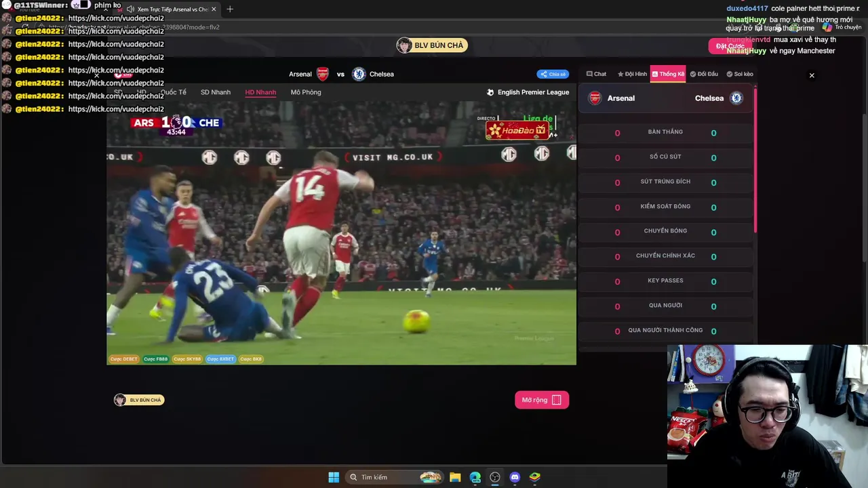This screenshot has height=488, width=868.
Task: Click the football icon before English Premier League
Action: point(490,92)
